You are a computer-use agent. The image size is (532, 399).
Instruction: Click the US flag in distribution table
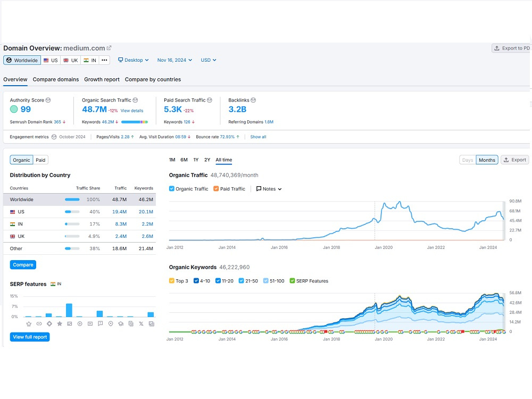(13, 212)
